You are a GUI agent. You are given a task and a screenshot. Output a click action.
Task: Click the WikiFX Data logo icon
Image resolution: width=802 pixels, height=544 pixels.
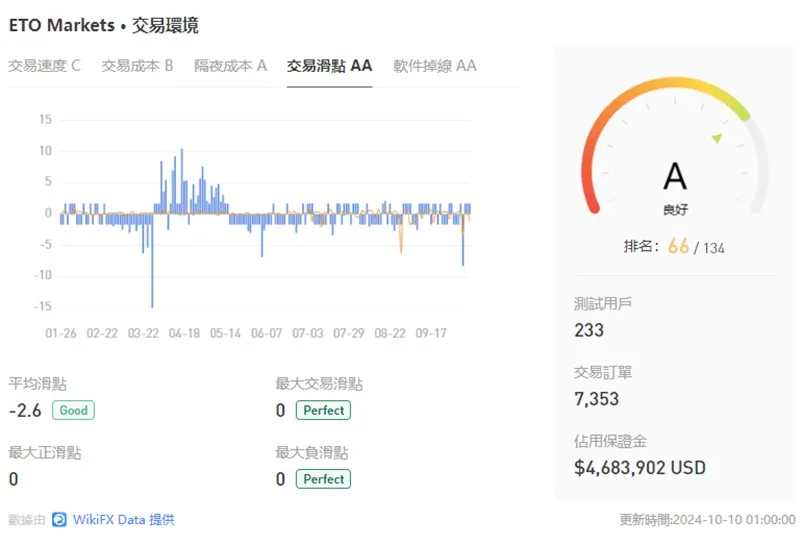pos(59,519)
